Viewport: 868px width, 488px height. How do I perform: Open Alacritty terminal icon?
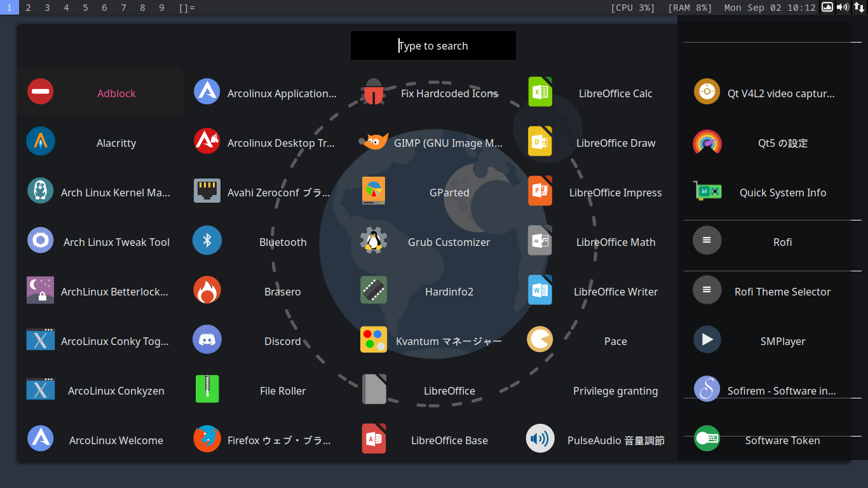41,142
